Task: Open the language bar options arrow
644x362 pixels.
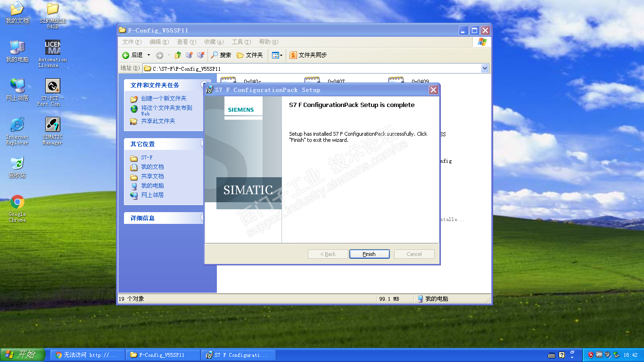Action: [572, 357]
